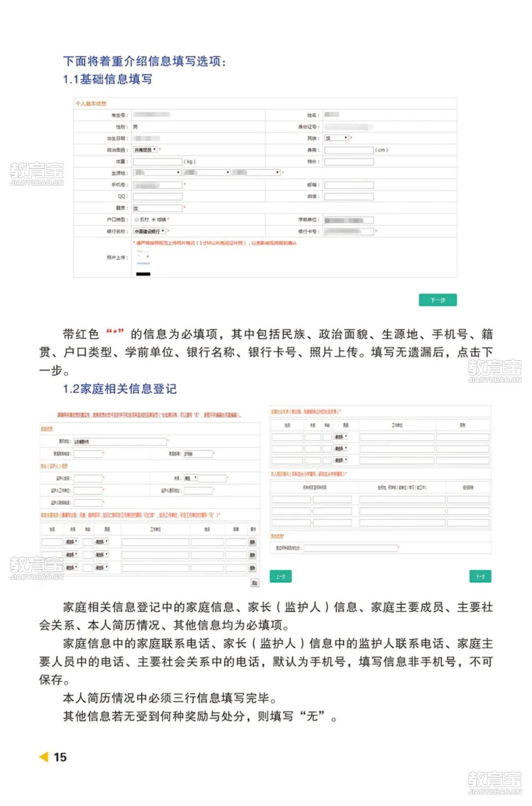Click the 监护人联系电话 input field
This screenshot has height=806, width=532.
pyautogui.click(x=88, y=503)
